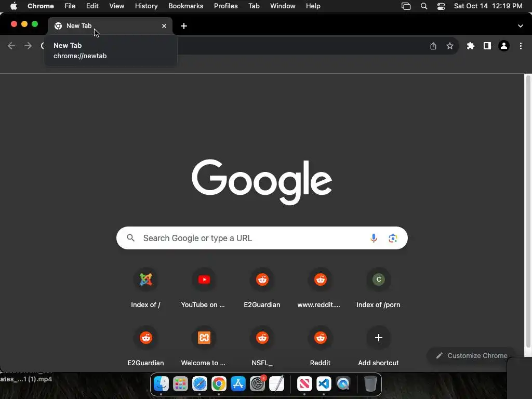Open the Chrome three-dot menu
532x399 pixels.
521,46
